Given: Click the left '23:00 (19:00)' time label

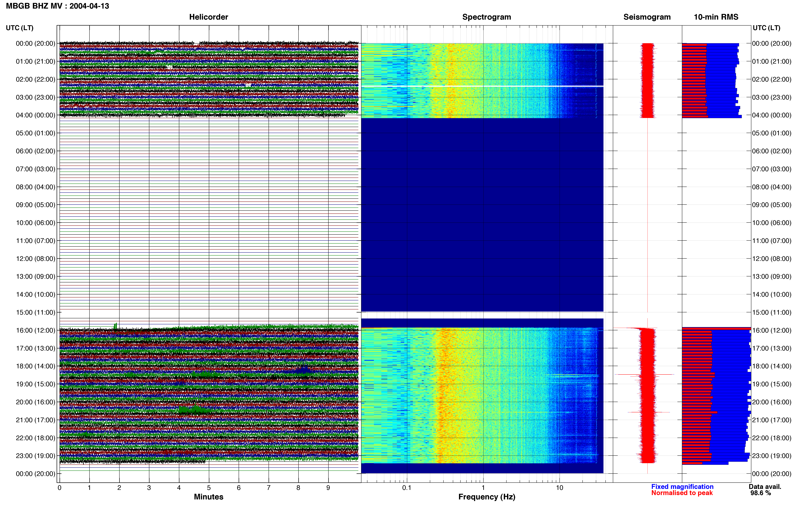Looking at the screenshot, I should tap(36, 456).
